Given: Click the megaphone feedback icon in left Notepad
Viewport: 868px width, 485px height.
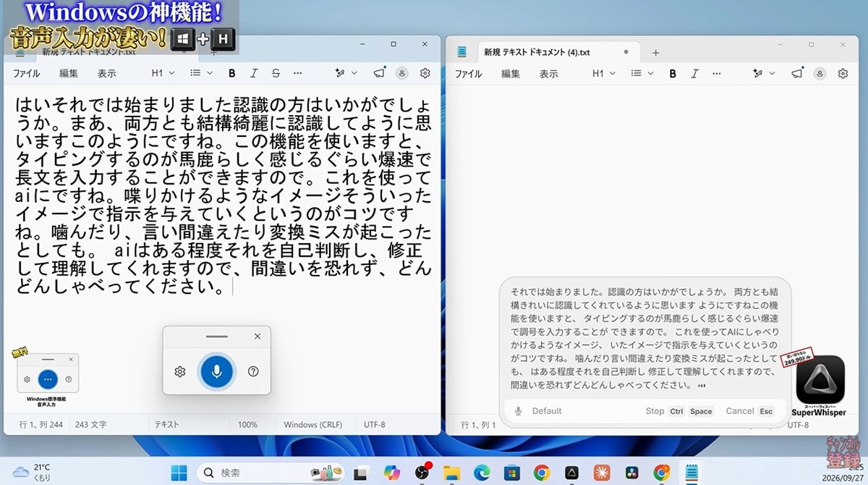Looking at the screenshot, I should click(378, 73).
